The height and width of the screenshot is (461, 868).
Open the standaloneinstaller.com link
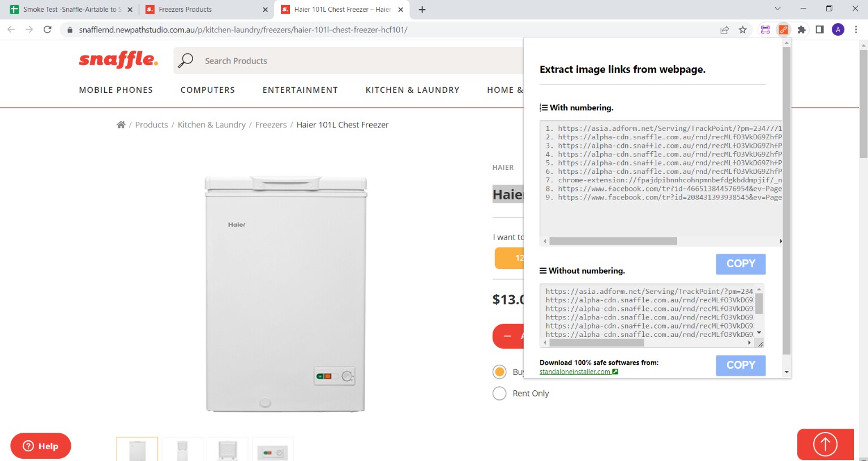(574, 372)
